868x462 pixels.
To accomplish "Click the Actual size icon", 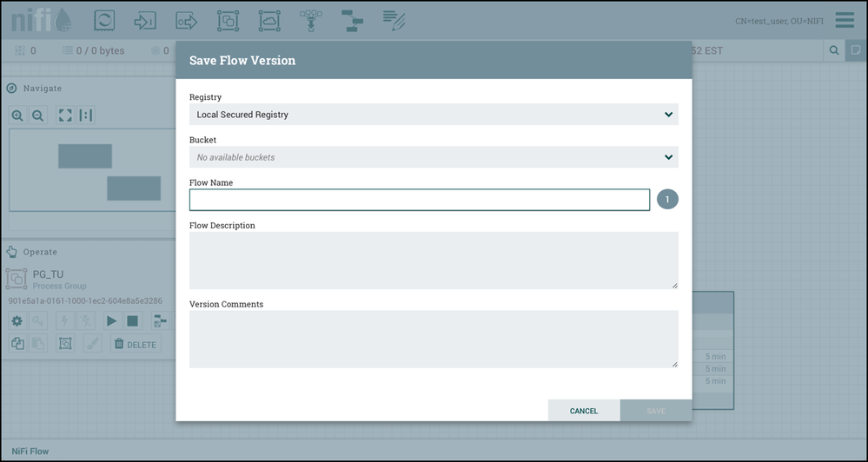I will click(86, 115).
